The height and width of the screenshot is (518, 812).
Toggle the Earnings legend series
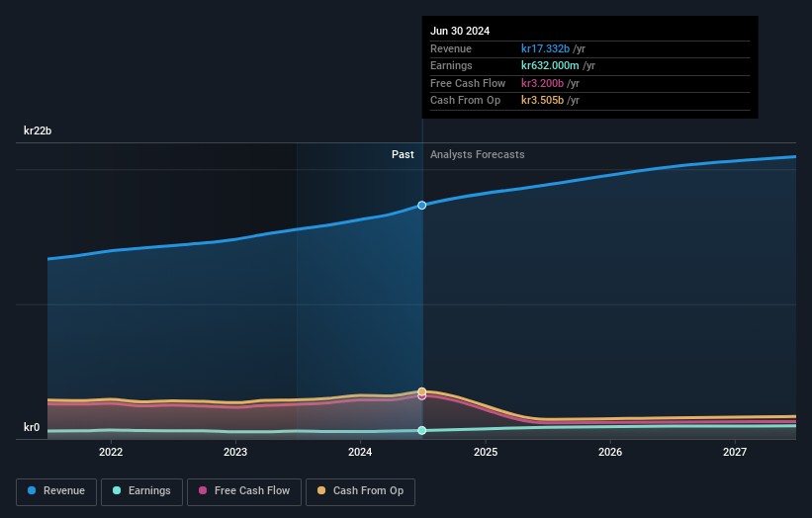point(141,491)
